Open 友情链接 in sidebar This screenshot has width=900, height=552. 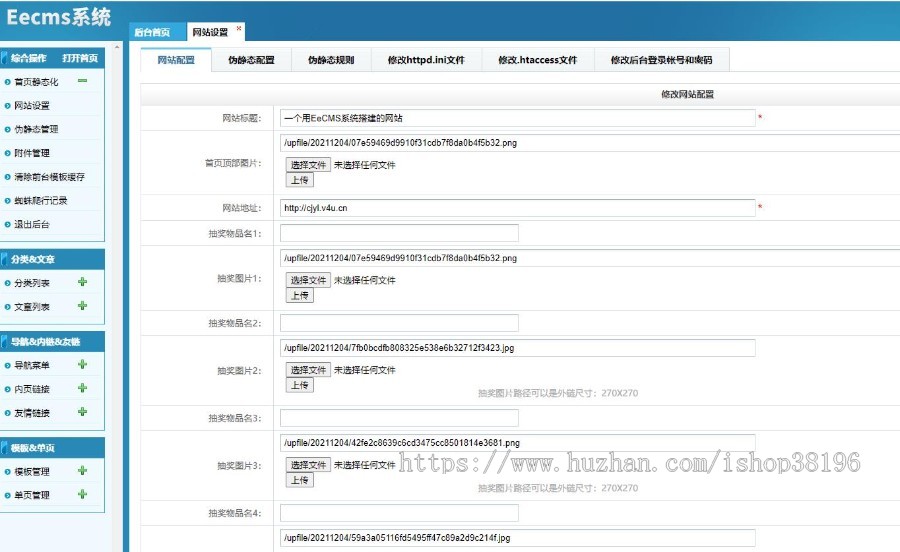pyautogui.click(x=32, y=413)
